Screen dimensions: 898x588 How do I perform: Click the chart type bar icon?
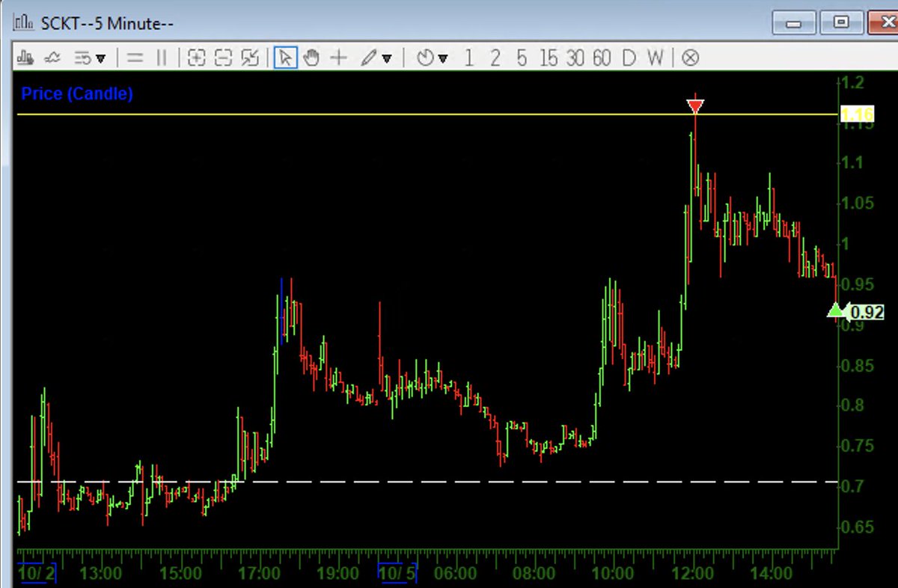tap(25, 58)
